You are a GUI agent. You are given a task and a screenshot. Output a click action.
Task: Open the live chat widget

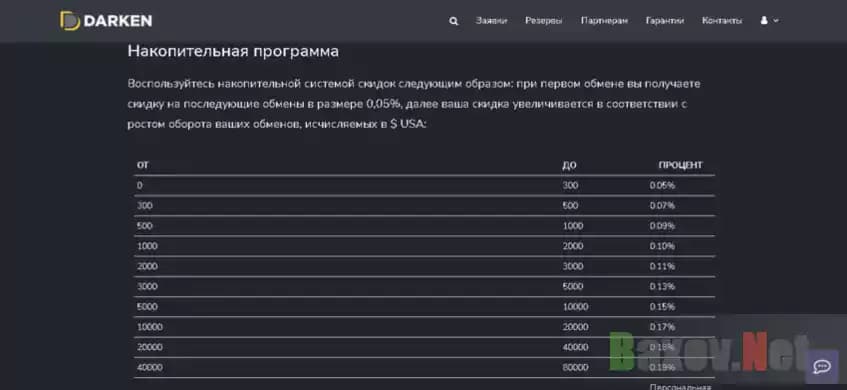tap(822, 367)
